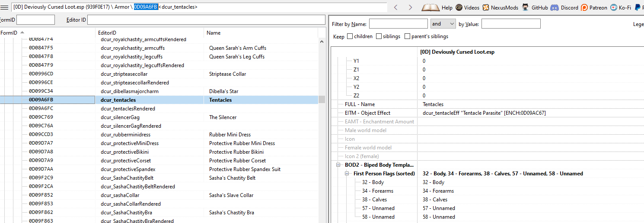Image resolution: width=644 pixels, height=223 pixels.
Task: Select EAMT - Enchantment Amount row
Action: click(x=488, y=122)
